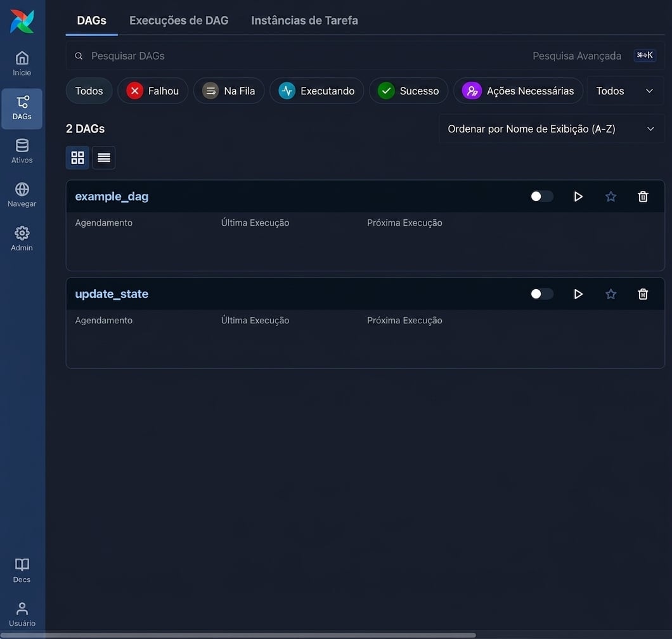Screen dimensions: 672x639
Task: Open Todos paused-filter dropdown
Action: [x=625, y=91]
